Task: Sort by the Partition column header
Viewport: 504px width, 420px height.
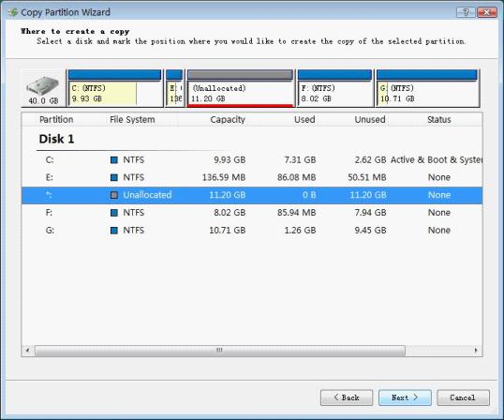Action: pos(56,120)
